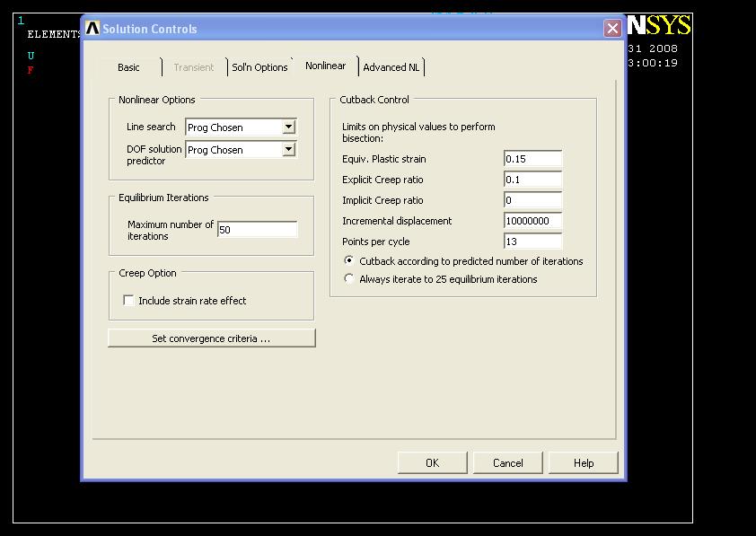Switch to the Advanced NL tab
756x536 pixels.
(x=391, y=67)
